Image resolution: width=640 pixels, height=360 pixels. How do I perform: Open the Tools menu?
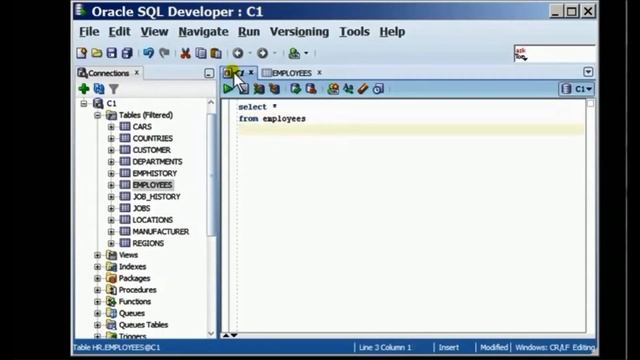(x=354, y=31)
